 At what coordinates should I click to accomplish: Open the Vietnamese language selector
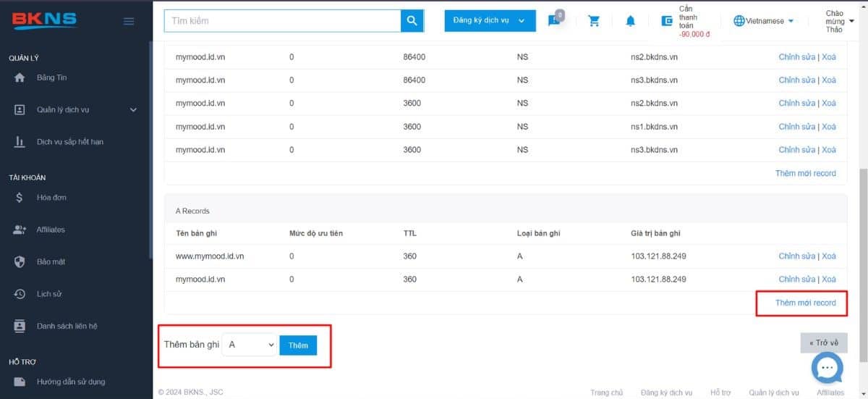(764, 21)
